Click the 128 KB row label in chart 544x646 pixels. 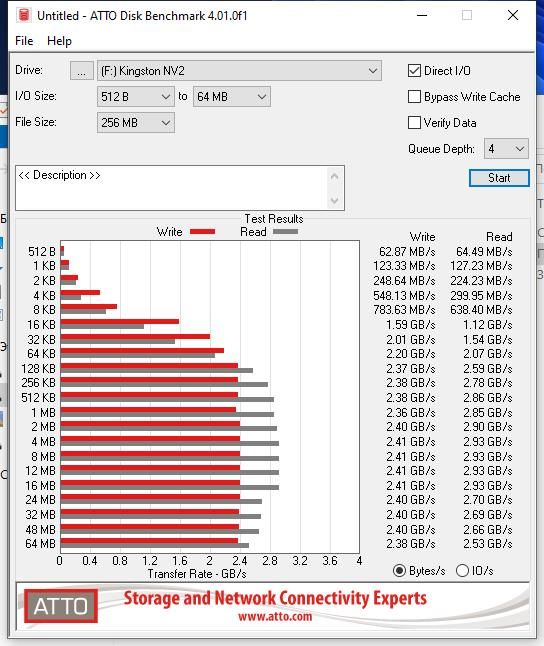pos(38,369)
